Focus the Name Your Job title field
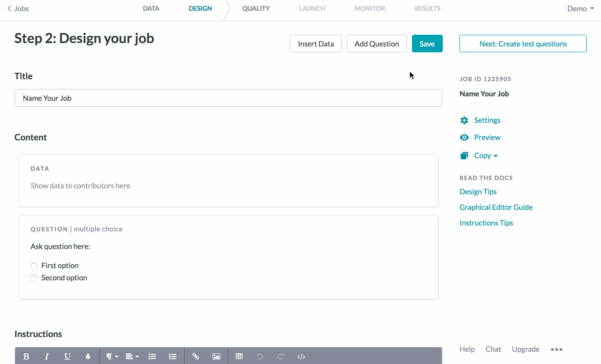 pos(228,98)
